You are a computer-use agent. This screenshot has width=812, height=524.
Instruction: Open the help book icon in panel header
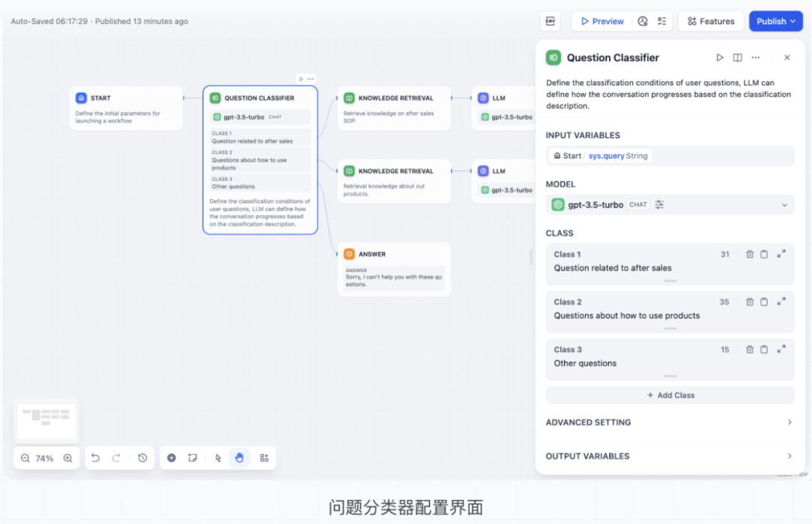[x=738, y=58]
